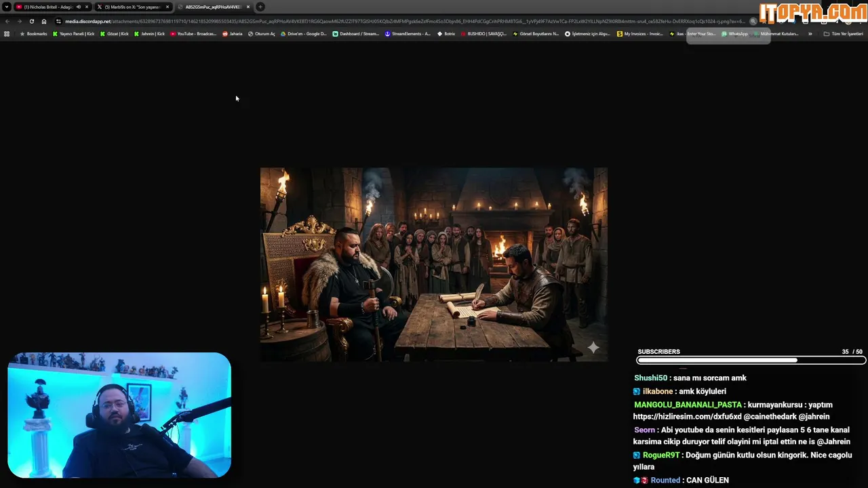Viewport: 868px width, 488px height.
Task: Open the Bookmarks starred folder
Action: click(33, 33)
